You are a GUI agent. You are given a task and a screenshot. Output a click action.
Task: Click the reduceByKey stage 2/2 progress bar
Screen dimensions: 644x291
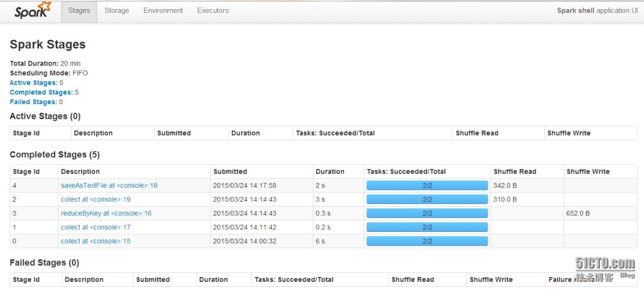tap(427, 214)
